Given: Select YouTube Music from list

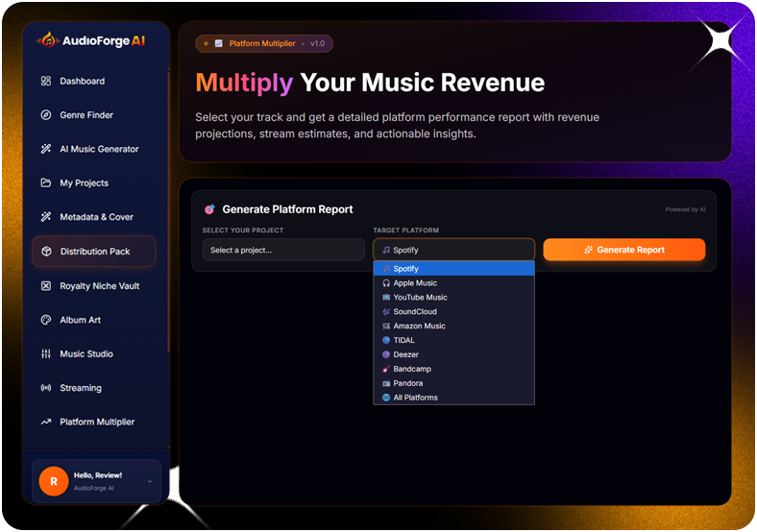Looking at the screenshot, I should 453,298.
